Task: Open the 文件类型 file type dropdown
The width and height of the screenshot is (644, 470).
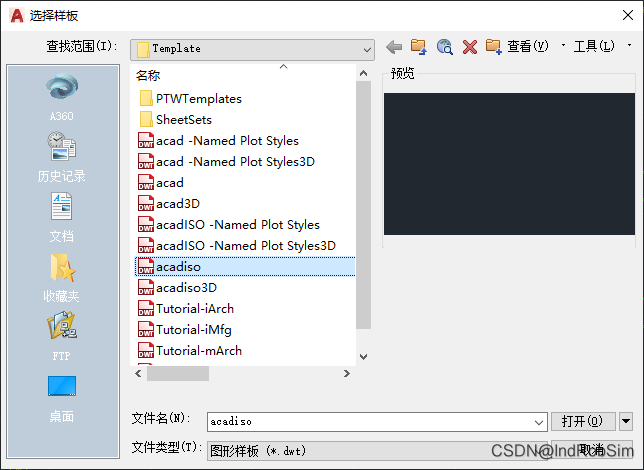Action: 377,451
